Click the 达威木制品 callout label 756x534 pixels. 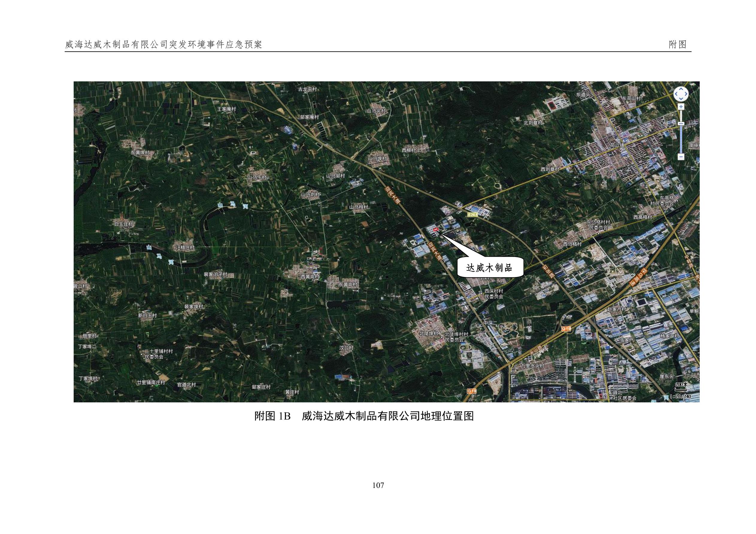coord(489,268)
